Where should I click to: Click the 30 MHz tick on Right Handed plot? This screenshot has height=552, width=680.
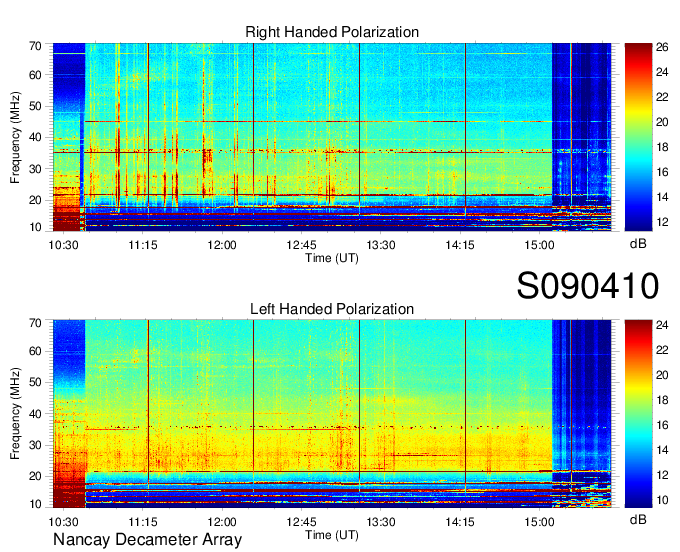(35, 169)
